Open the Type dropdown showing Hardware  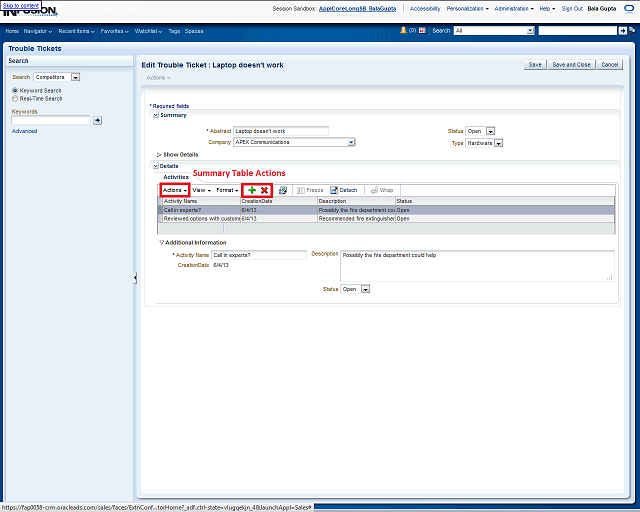[499, 143]
